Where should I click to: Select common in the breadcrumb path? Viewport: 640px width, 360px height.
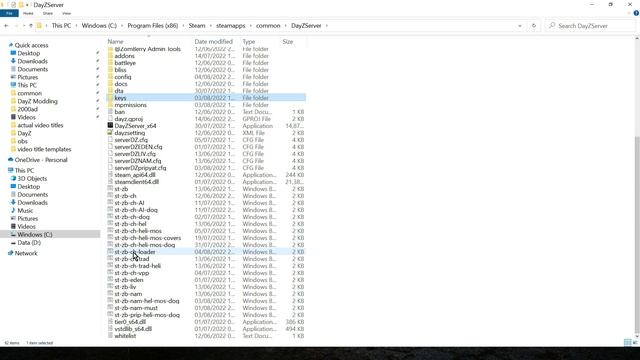(268, 26)
